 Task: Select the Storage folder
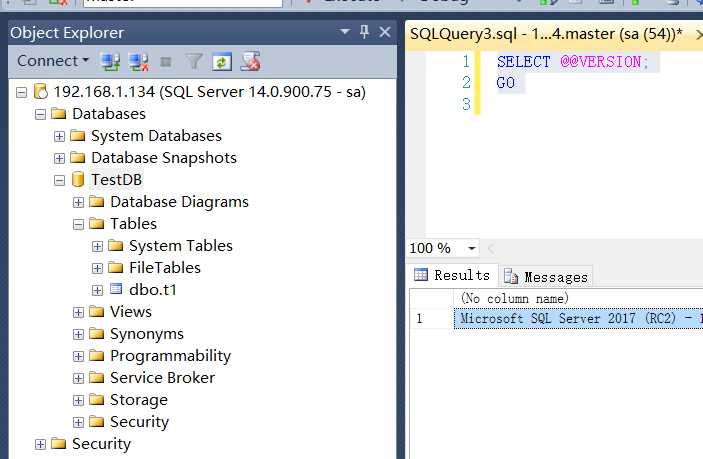pos(139,400)
